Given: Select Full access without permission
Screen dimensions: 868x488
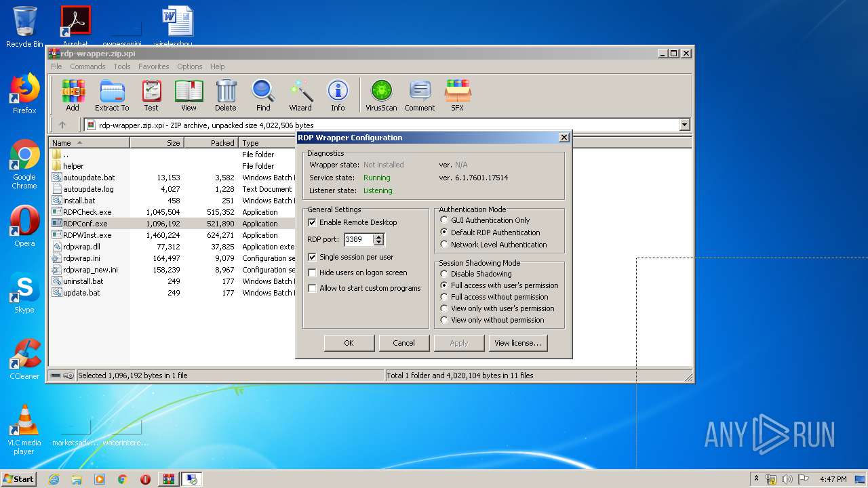Looking at the screenshot, I should click(x=444, y=297).
